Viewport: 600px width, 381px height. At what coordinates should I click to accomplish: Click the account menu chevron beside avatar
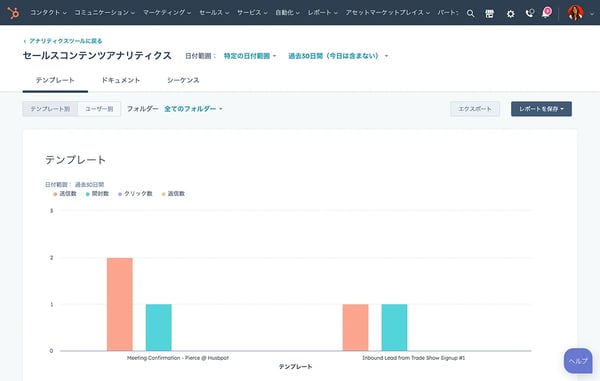coord(592,13)
